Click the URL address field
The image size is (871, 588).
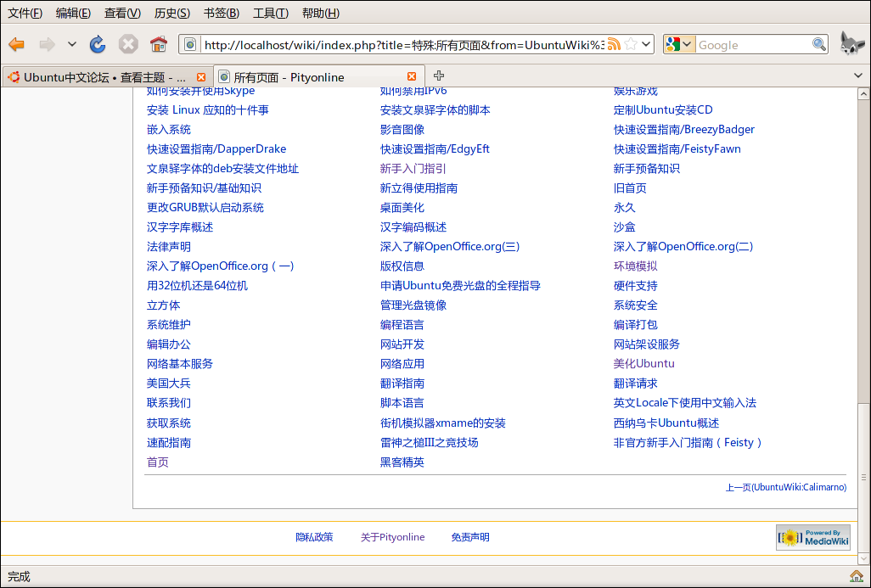click(x=404, y=45)
